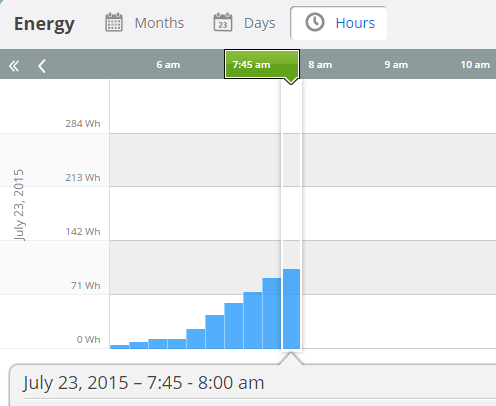
Task: Click the 8 am timeline label
Action: pos(320,65)
